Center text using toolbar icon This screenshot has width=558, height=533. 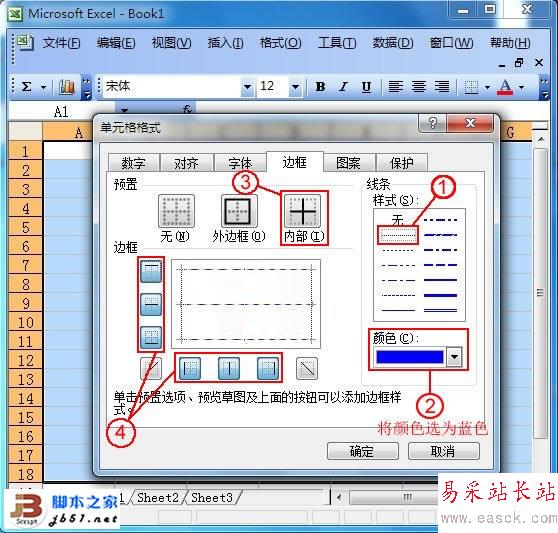pyautogui.click(x=419, y=86)
